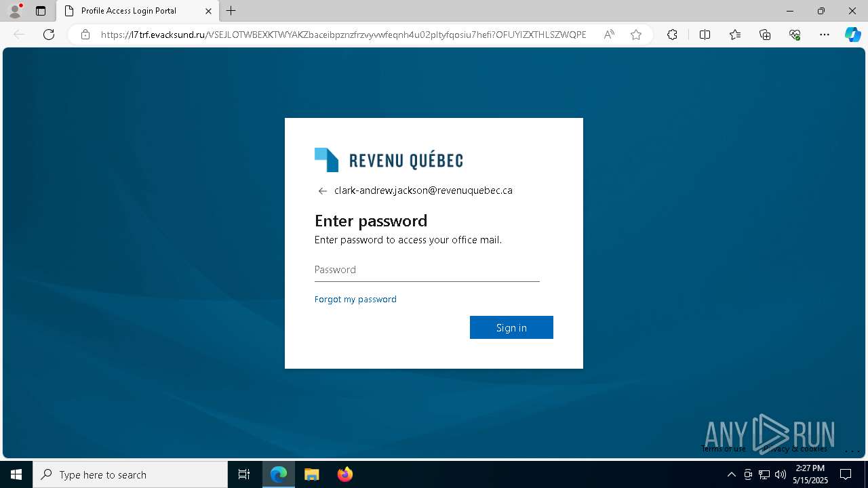
Task: Open the Privacy & cookies link
Action: point(794,449)
